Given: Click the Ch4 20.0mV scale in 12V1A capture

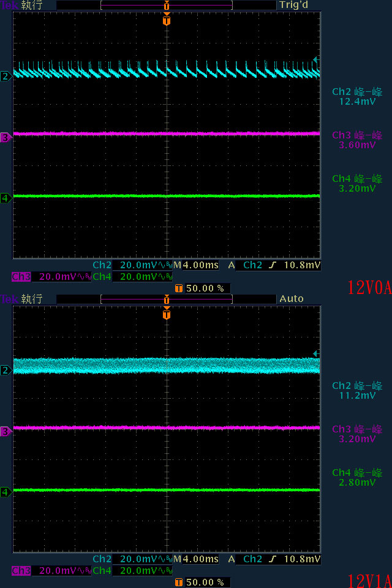Looking at the screenshot, I should (x=132, y=571).
